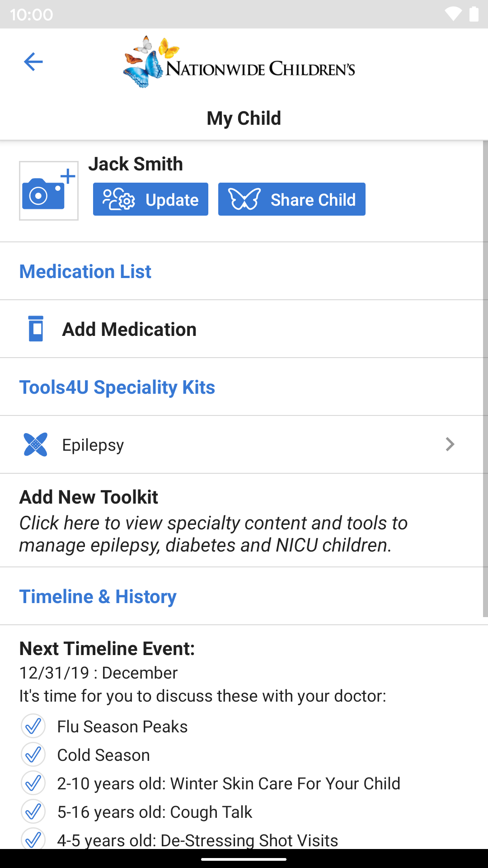Tap the add photo camera icon
Screen dimensions: 488x868
49,191
